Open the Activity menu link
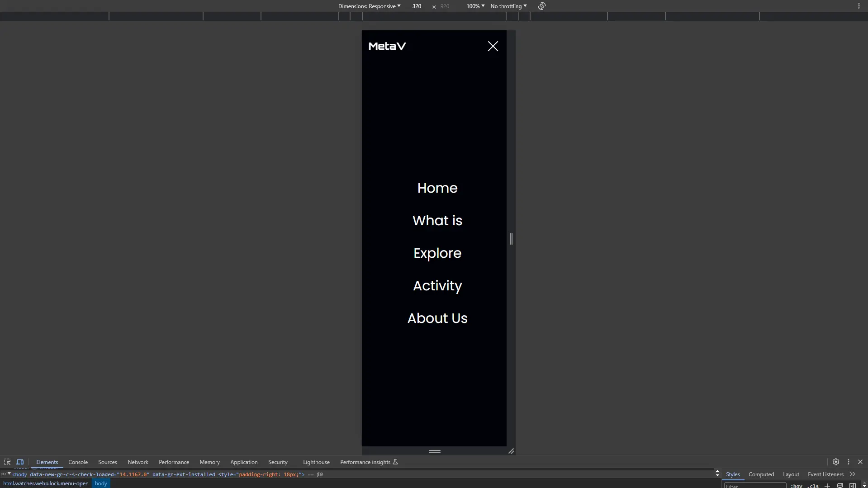The width and height of the screenshot is (868, 488). tap(437, 286)
